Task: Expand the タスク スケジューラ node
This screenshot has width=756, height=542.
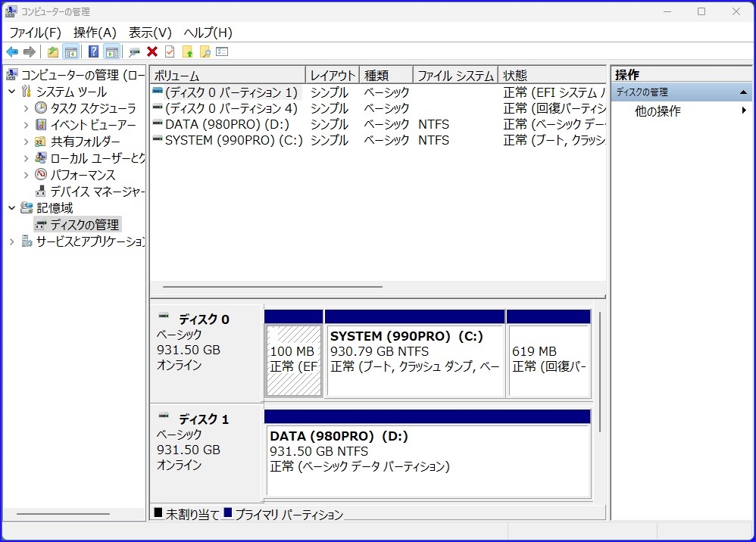Action: point(26,108)
